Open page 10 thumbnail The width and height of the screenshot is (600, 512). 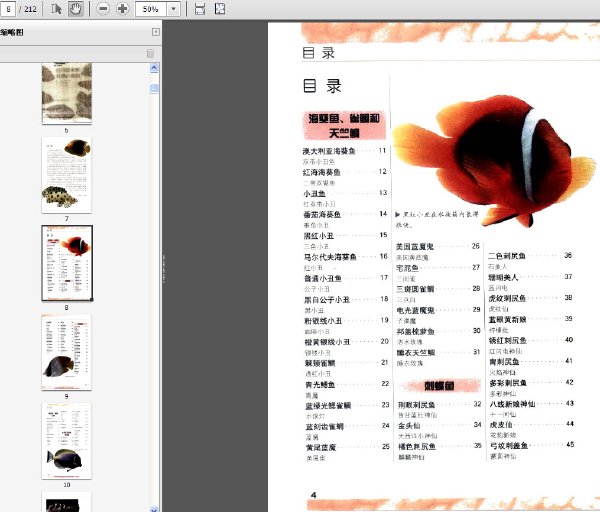[67, 441]
